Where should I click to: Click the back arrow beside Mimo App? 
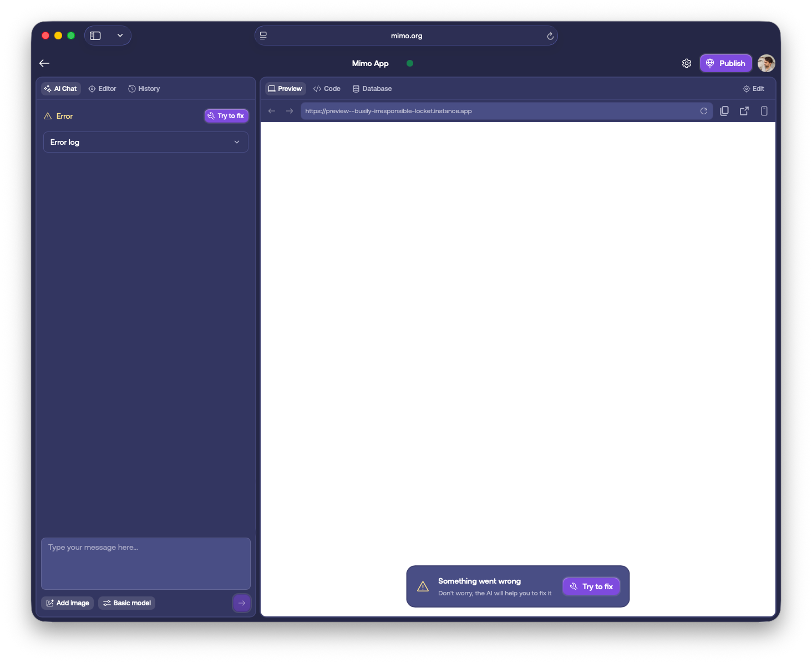point(44,63)
